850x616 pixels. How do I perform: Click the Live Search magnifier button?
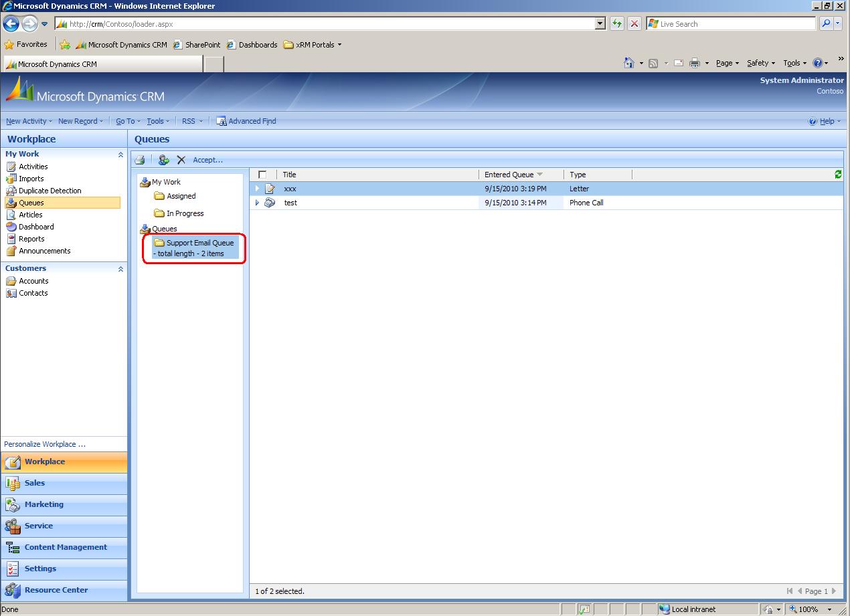(826, 23)
